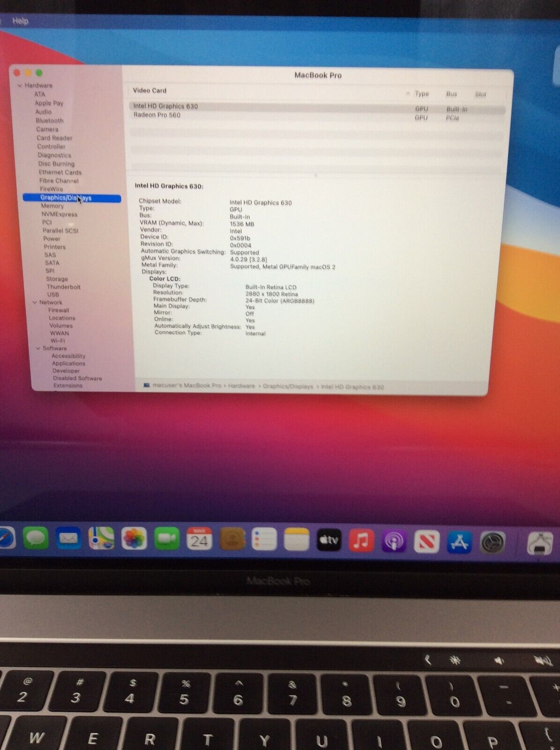Open News app in dock
This screenshot has height=750, width=560.
point(426,542)
